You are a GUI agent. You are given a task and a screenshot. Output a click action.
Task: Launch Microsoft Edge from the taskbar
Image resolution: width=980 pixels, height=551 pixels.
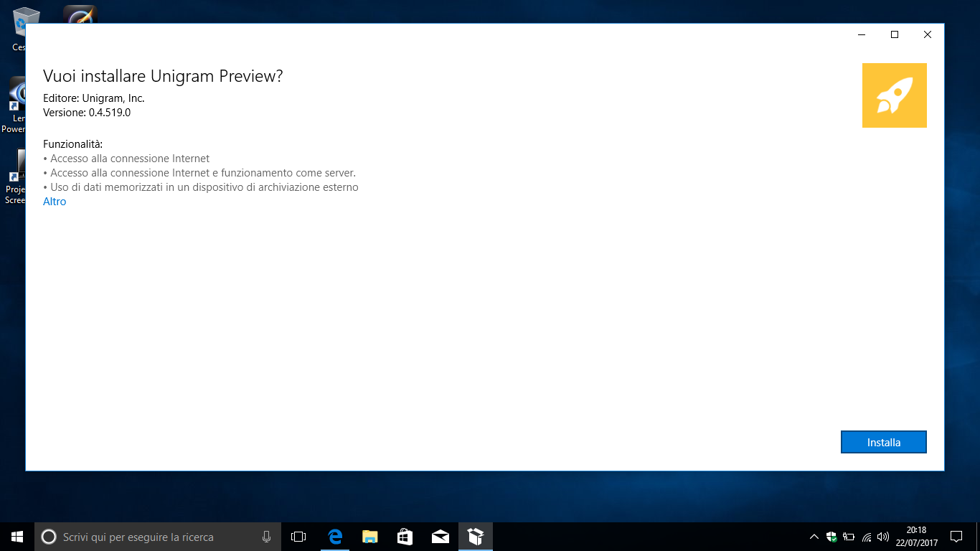click(334, 537)
